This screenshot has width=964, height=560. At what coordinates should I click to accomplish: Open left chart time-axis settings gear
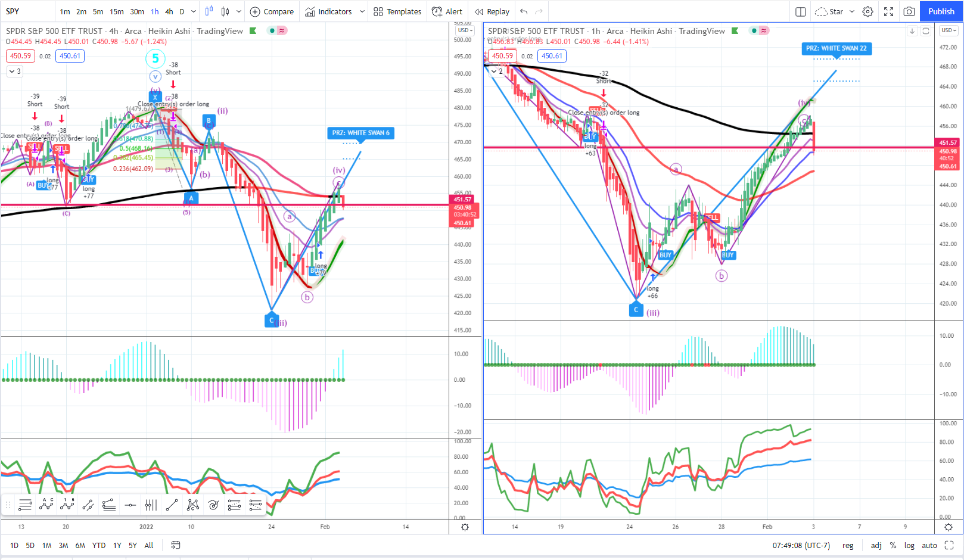pos(465,527)
